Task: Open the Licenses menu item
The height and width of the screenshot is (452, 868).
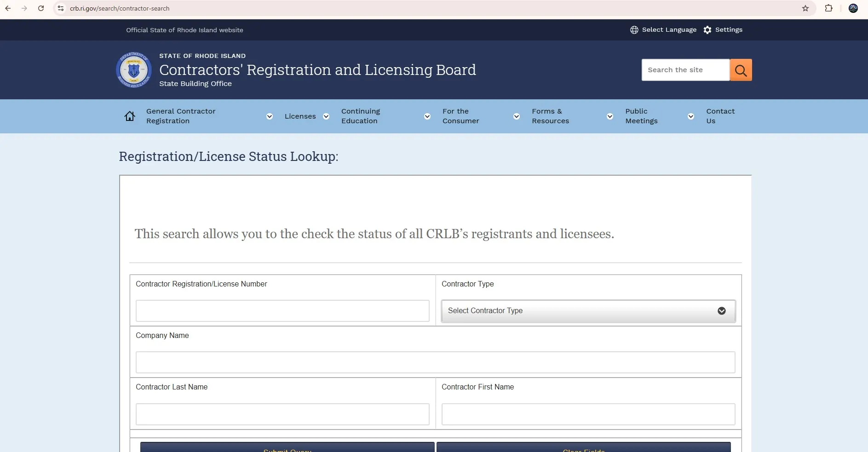Action: coord(300,116)
